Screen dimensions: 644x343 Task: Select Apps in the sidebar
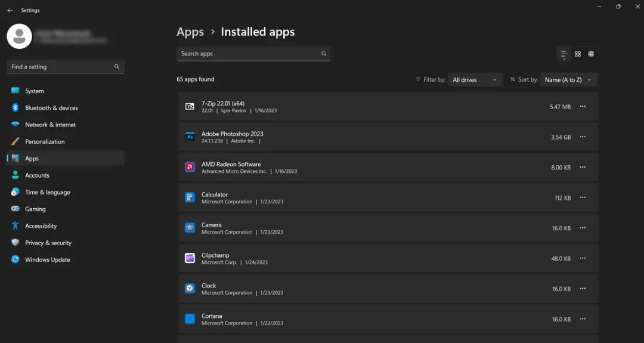coord(66,158)
